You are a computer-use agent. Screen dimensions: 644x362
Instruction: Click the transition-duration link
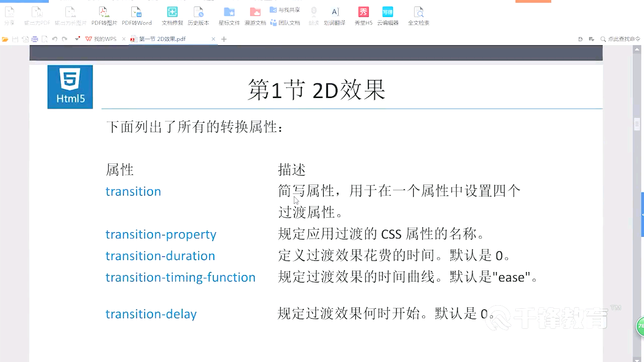pos(160,256)
